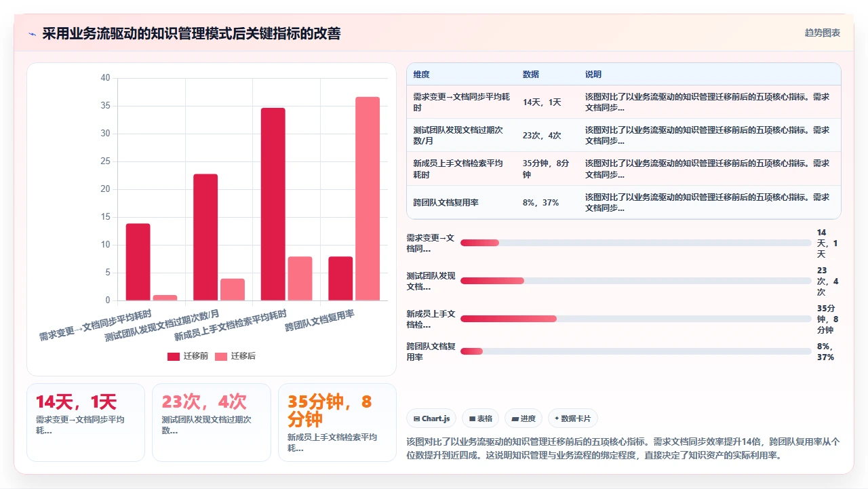Screen dimensions: 868x489
Task: Click the lightning icon beside the title
Action: tap(32, 33)
